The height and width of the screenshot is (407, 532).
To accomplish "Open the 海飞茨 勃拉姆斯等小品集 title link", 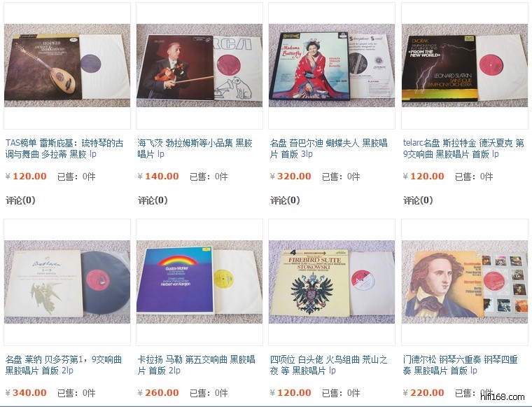I will 195,149.
